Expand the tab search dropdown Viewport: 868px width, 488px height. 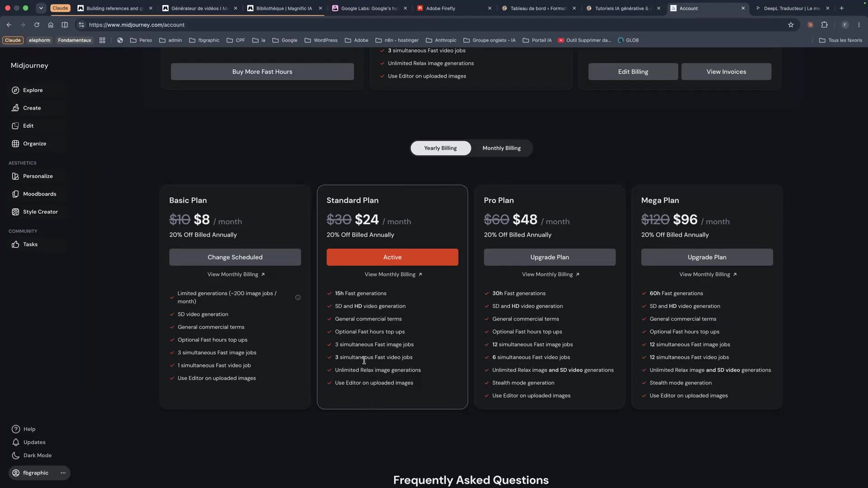[x=41, y=8]
